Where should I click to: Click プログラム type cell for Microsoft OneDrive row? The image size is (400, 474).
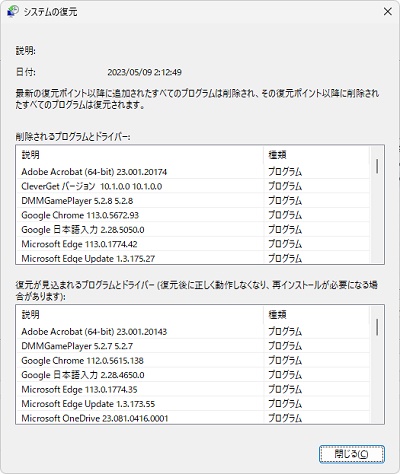click(285, 418)
